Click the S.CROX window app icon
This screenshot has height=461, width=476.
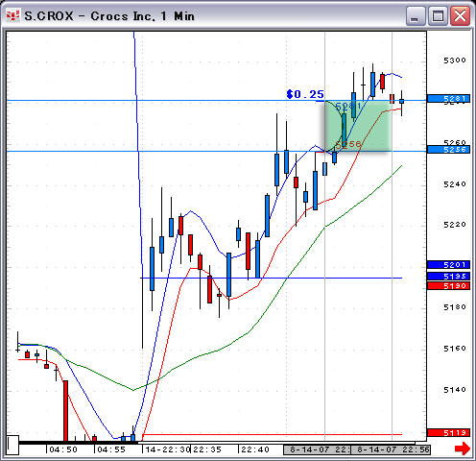[x=12, y=15]
